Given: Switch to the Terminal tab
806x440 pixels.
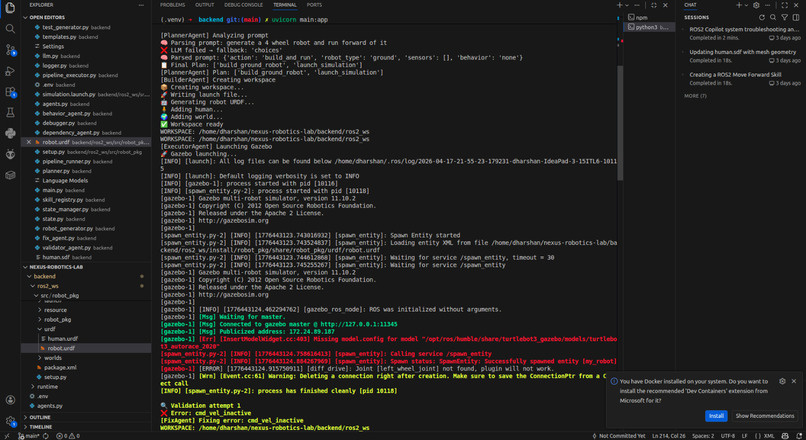Looking at the screenshot, I should [285, 5].
